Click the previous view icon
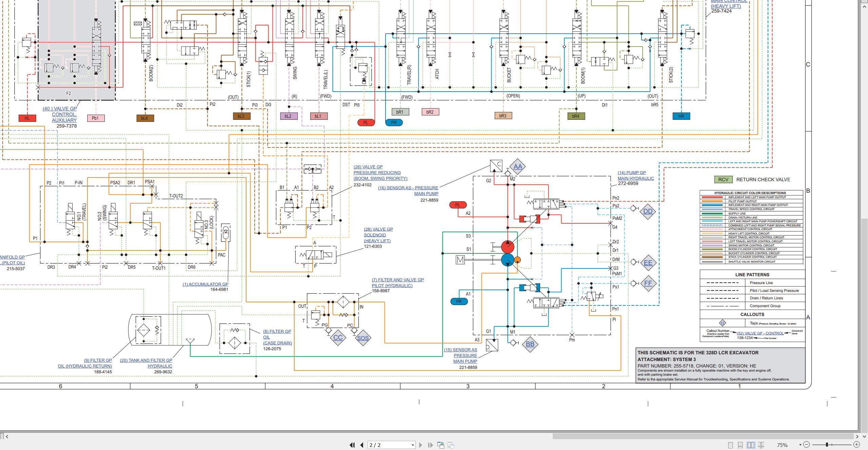The image size is (868, 450). click(441, 445)
